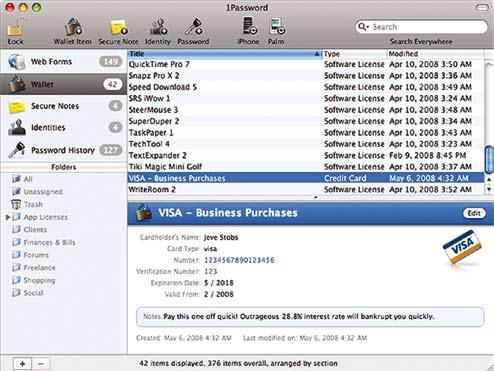This screenshot has height=371, width=494.
Task: Click the minus button to remove item
Action: [x=41, y=364]
